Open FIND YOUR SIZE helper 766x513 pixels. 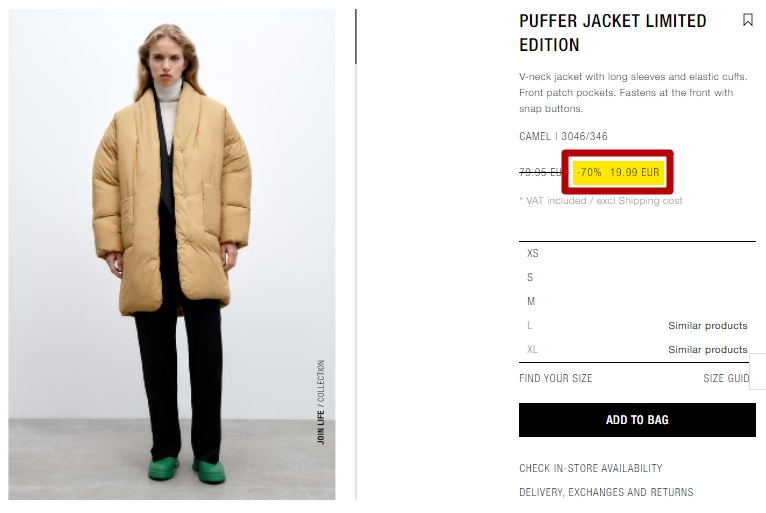[x=555, y=378]
